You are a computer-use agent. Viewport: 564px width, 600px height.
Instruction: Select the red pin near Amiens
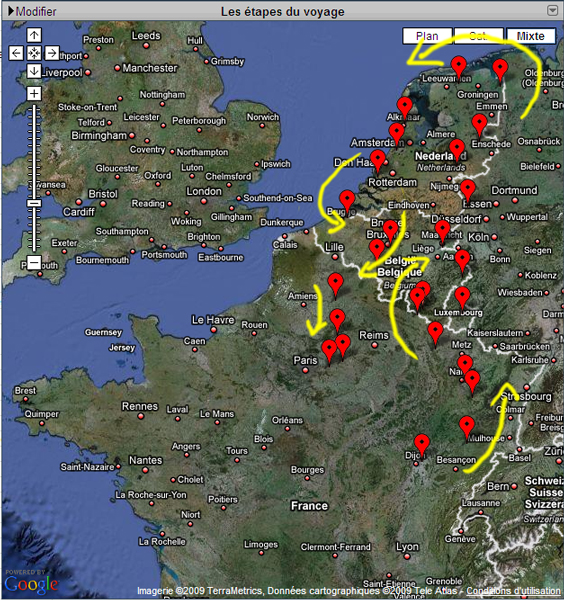(336, 284)
